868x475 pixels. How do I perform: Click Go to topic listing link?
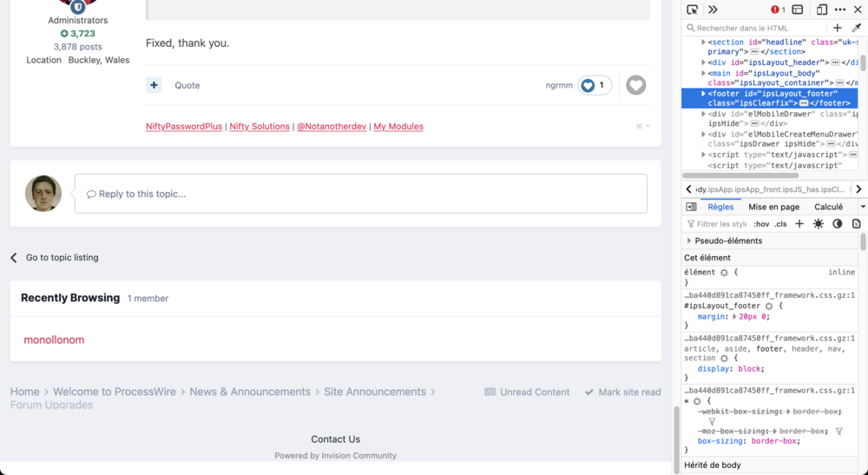point(62,258)
